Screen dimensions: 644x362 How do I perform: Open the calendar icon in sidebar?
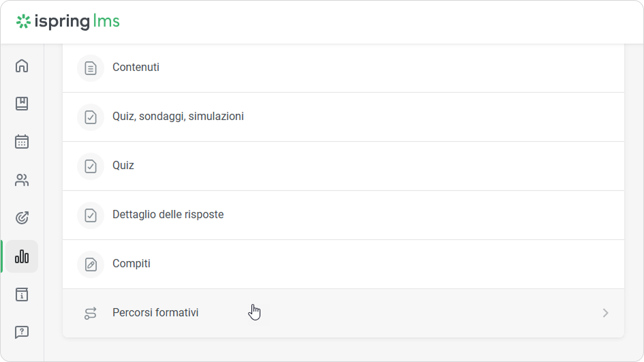(22, 142)
